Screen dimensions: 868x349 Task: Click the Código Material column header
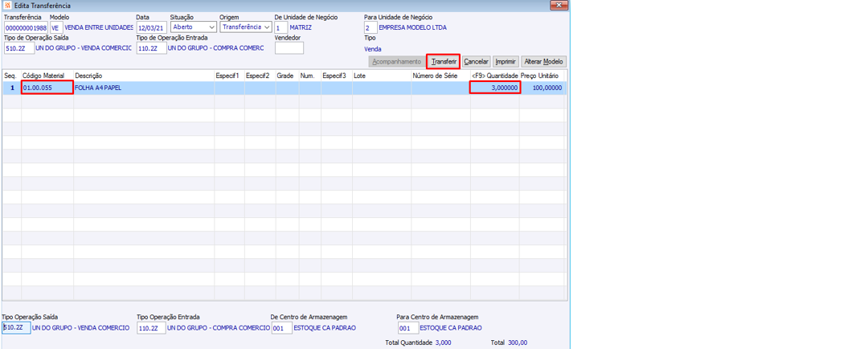[47, 76]
